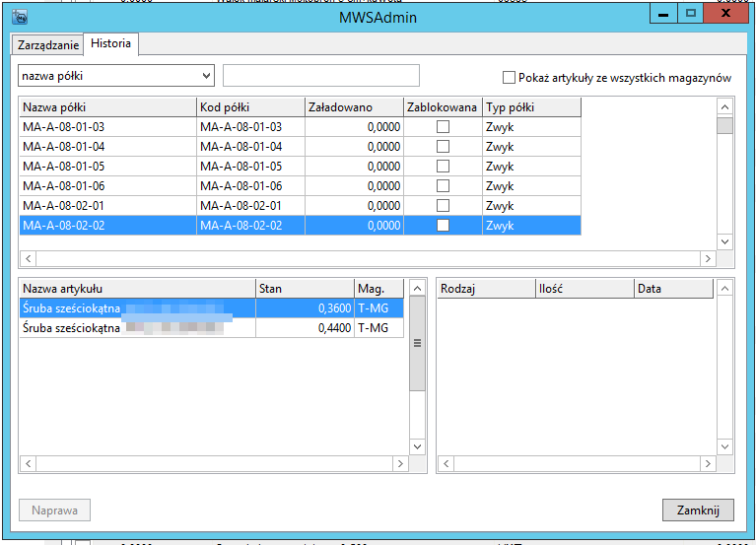Viewport: 756px width, 545px height.
Task: Toggle Zablokowana checkbox for shelf MA-A-08-01-04
Action: tap(443, 147)
